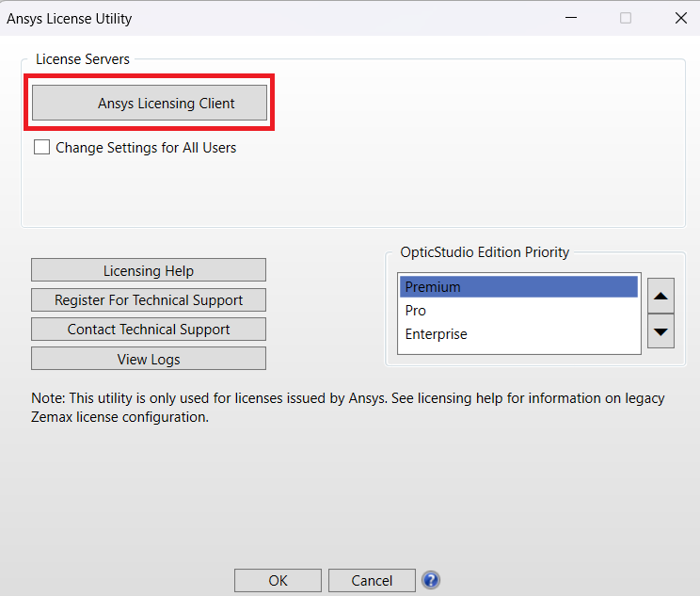Select Pro in edition priority list
Image resolution: width=700 pixels, height=596 pixels.
(x=518, y=311)
